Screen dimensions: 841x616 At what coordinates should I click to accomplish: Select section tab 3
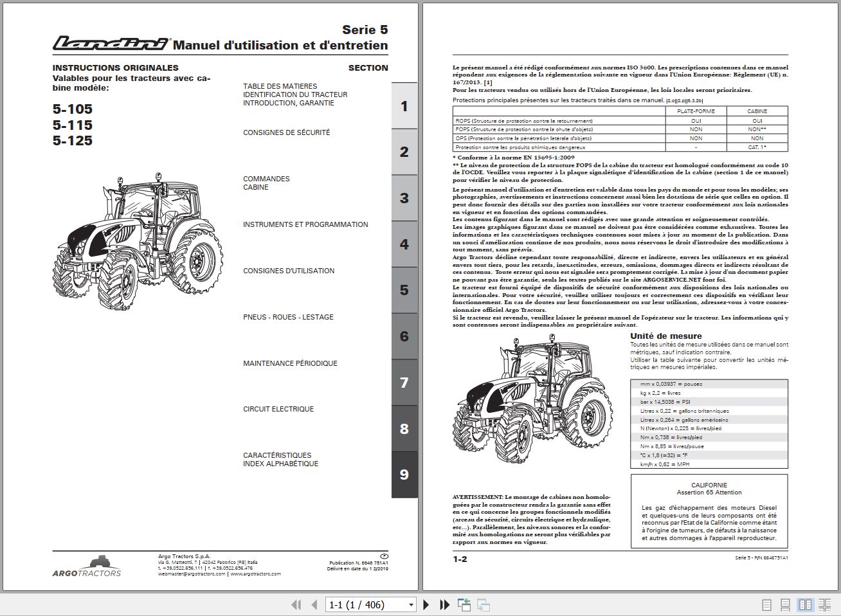pos(404,198)
